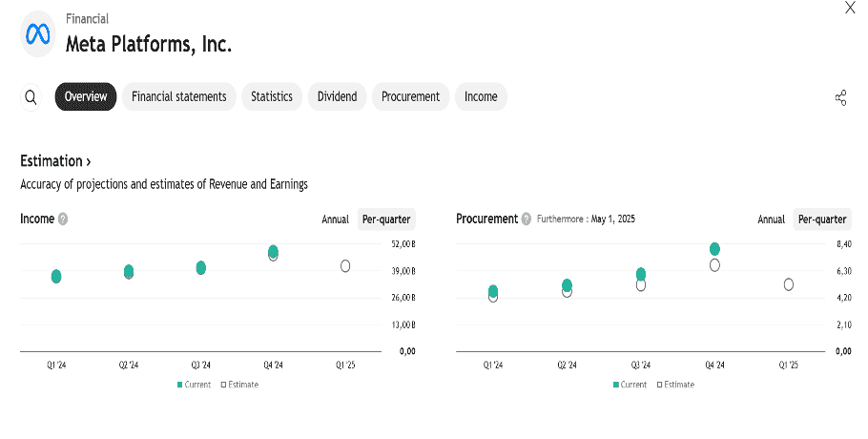868x439 pixels.
Task: Select the Overview tab
Action: click(86, 96)
